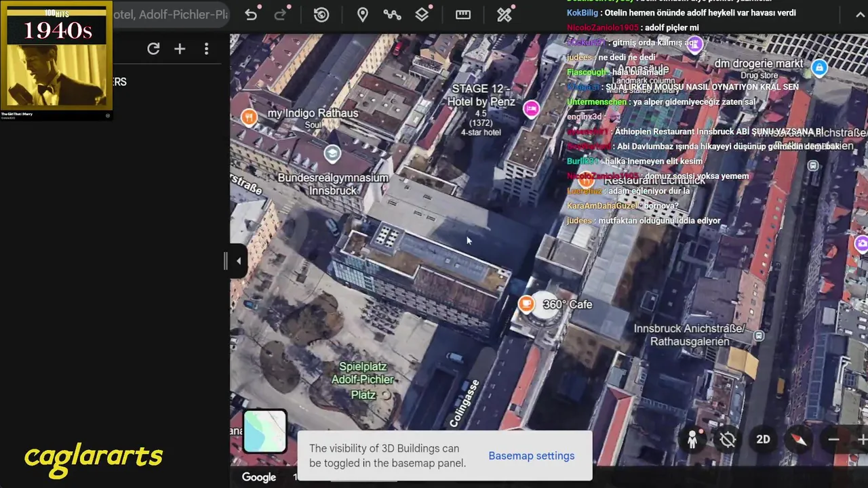The image size is (868, 488).
Task: Click the my Indigo Rathaus restaurant pin
Action: pyautogui.click(x=249, y=117)
